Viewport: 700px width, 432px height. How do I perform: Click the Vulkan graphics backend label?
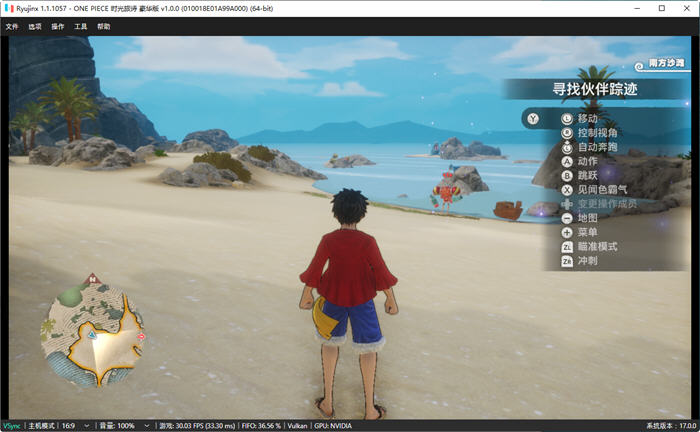297,426
